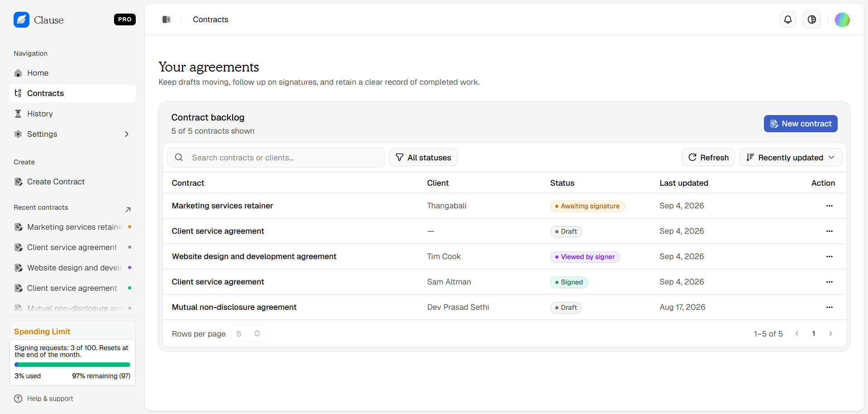
Task: Click the search magnifier icon
Action: tap(179, 157)
